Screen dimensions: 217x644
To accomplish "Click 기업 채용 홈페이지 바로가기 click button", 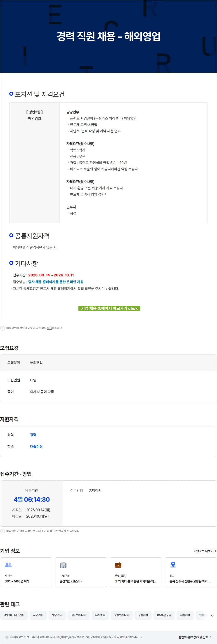I will click(109, 308).
